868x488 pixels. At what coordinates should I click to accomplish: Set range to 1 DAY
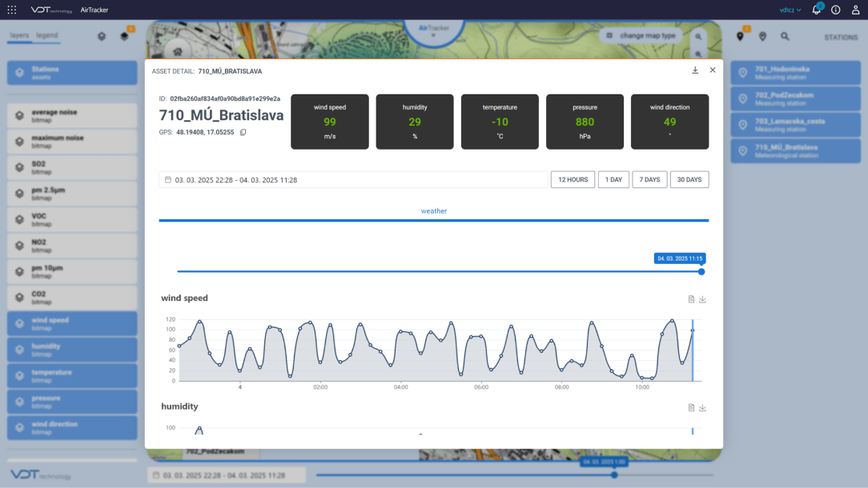click(x=613, y=180)
